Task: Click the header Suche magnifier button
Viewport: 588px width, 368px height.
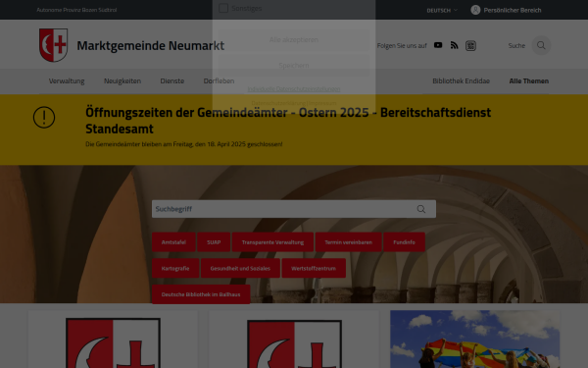Action: point(541,45)
